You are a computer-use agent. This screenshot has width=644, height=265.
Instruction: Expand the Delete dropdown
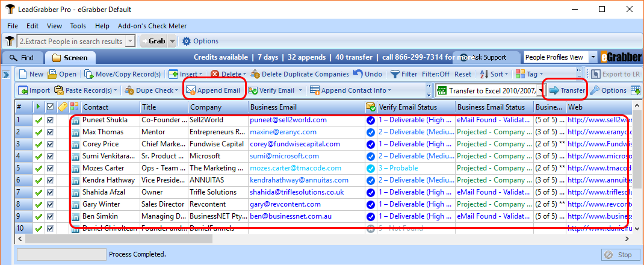244,74
